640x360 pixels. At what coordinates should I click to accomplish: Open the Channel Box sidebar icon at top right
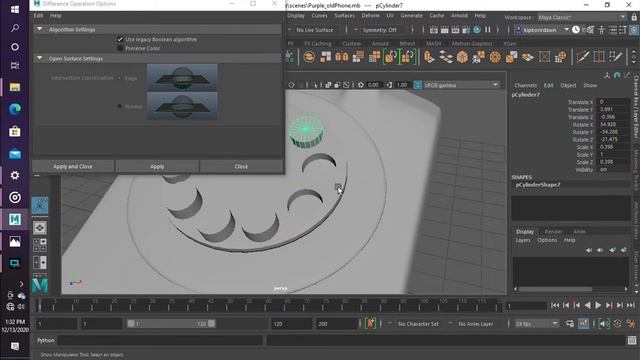[x=633, y=30]
